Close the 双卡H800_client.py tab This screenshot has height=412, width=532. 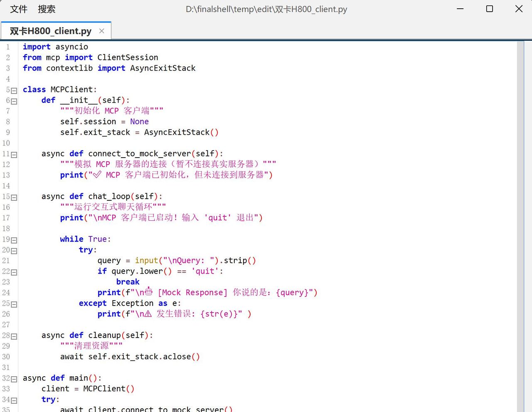102,31
